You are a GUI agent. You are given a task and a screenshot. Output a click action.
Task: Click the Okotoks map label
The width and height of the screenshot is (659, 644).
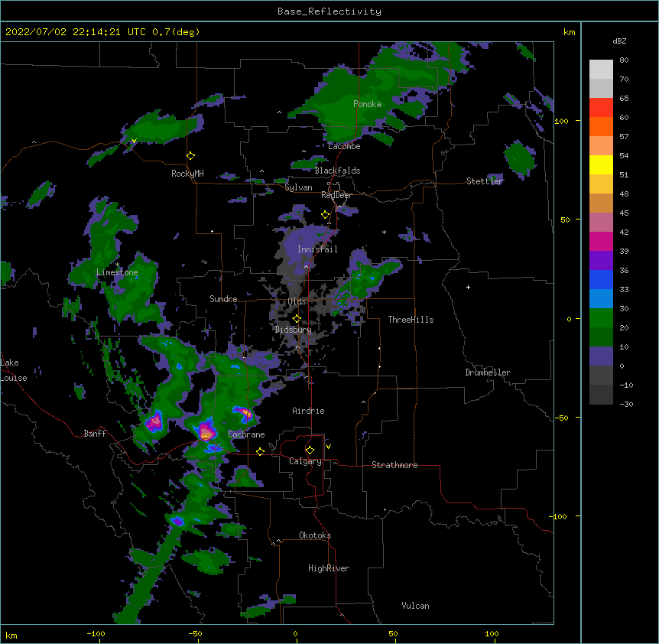315,535
